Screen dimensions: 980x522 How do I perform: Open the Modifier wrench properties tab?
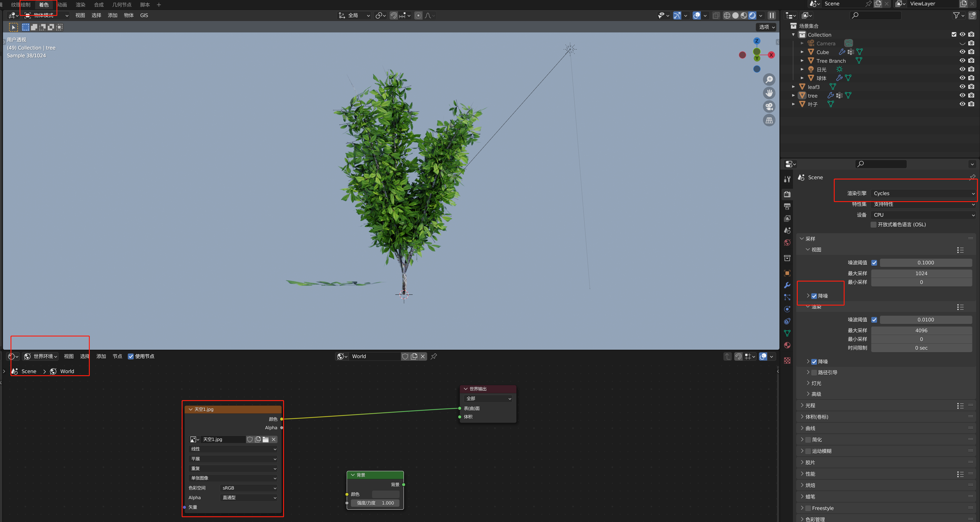pos(787,285)
